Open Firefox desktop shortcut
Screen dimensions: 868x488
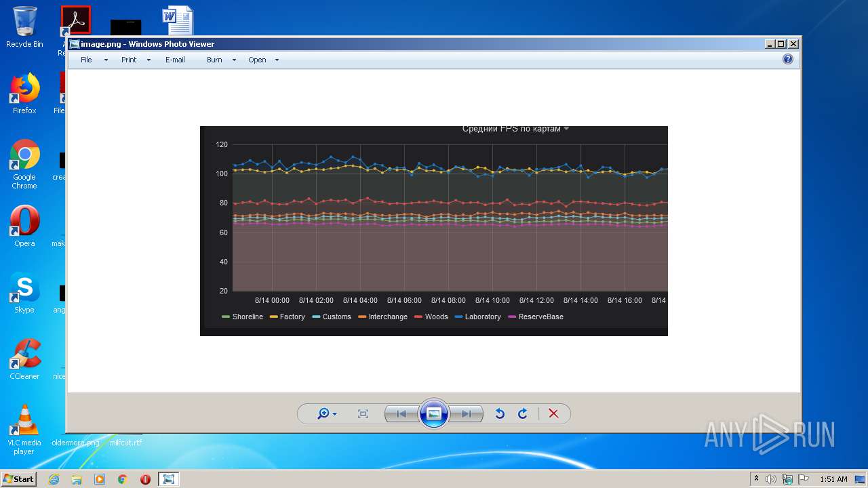(x=24, y=94)
